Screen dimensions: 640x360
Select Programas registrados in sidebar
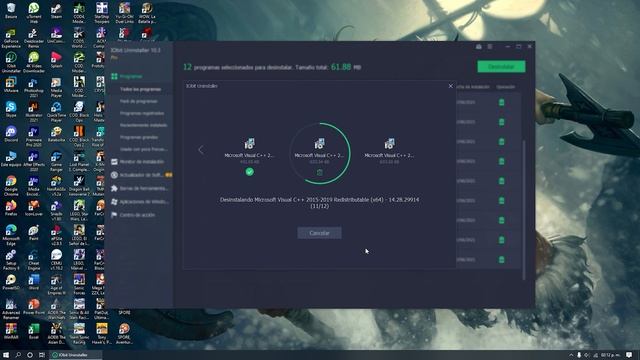(x=142, y=113)
